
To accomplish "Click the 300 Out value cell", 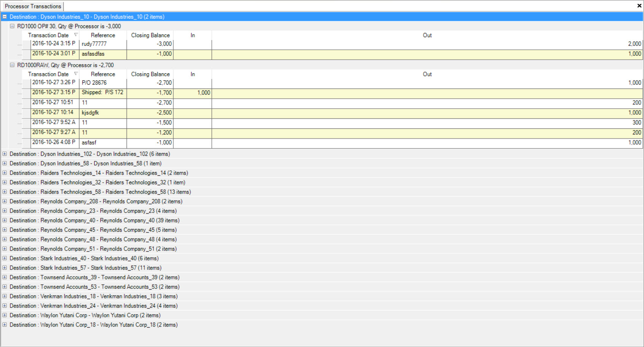I will pyautogui.click(x=427, y=123).
